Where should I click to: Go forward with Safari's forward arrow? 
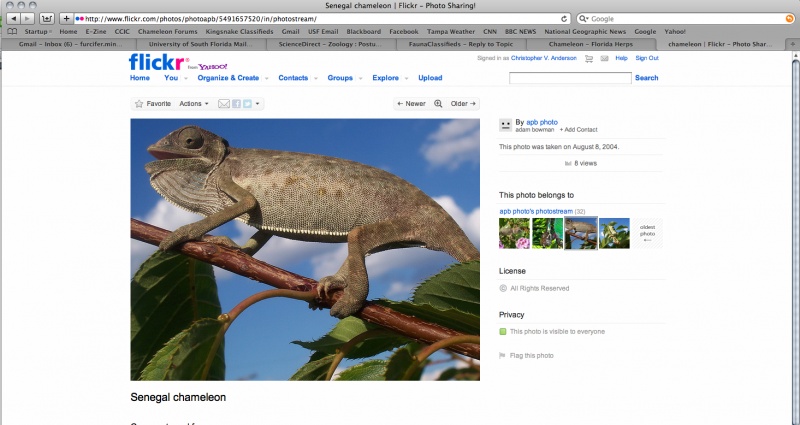point(28,18)
